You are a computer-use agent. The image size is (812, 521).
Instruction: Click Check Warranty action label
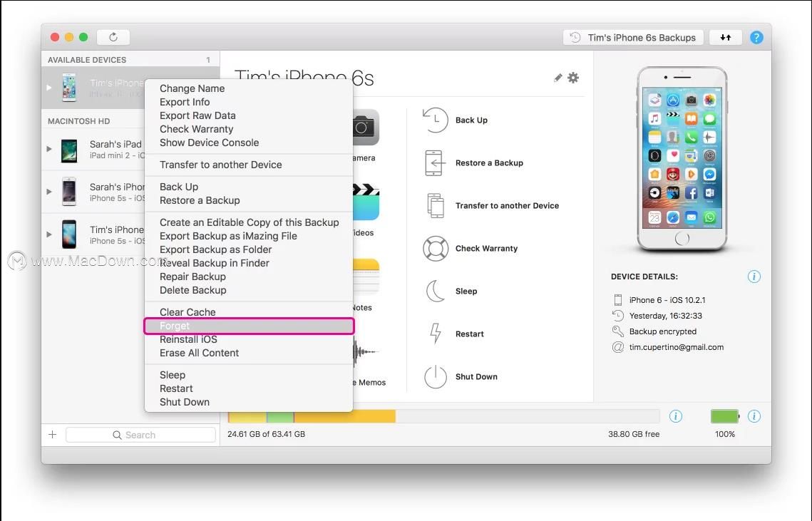486,248
